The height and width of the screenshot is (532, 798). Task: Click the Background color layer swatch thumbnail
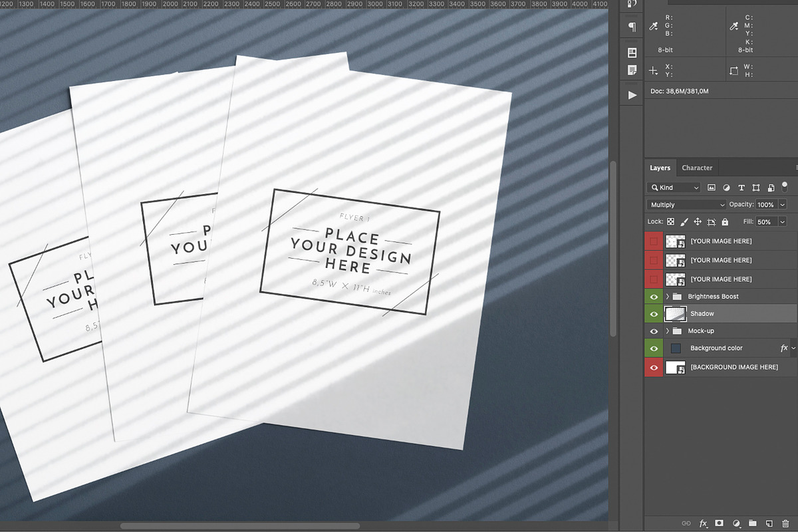point(676,348)
